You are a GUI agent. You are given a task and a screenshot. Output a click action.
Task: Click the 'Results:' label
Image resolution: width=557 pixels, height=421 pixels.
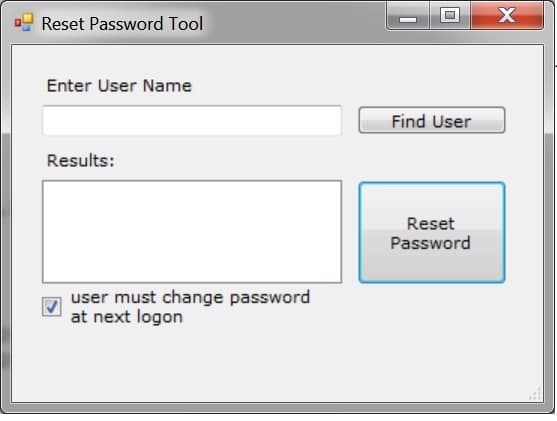click(x=81, y=161)
